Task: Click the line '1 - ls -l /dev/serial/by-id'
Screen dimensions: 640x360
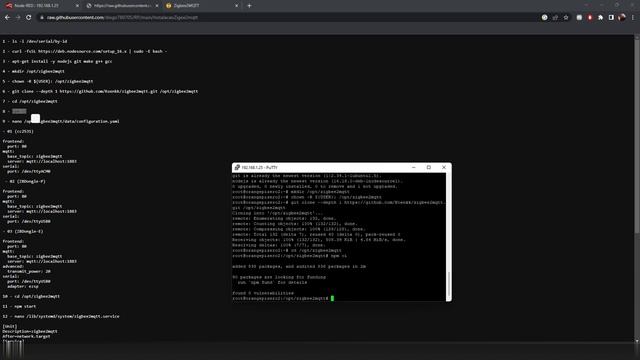Action: [35, 41]
